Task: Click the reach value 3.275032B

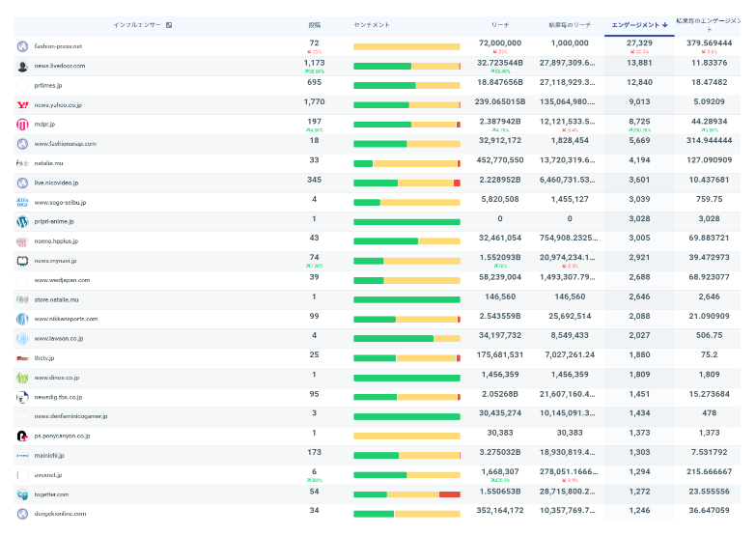Action: pyautogui.click(x=500, y=453)
